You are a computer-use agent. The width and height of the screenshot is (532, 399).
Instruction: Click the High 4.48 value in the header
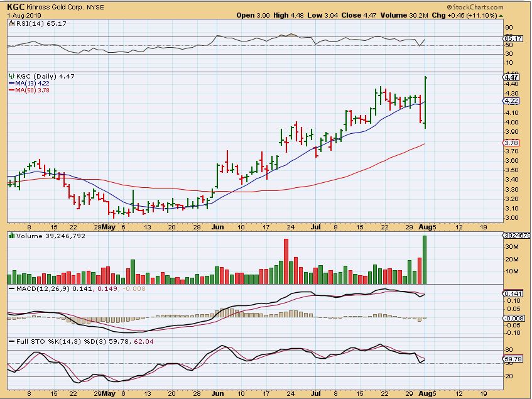[288, 15]
